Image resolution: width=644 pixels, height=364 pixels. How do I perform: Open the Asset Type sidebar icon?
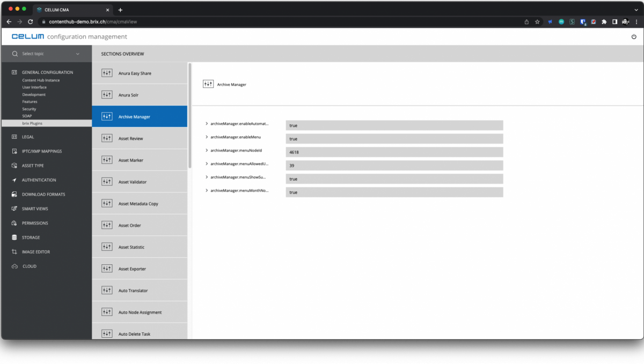pos(14,166)
